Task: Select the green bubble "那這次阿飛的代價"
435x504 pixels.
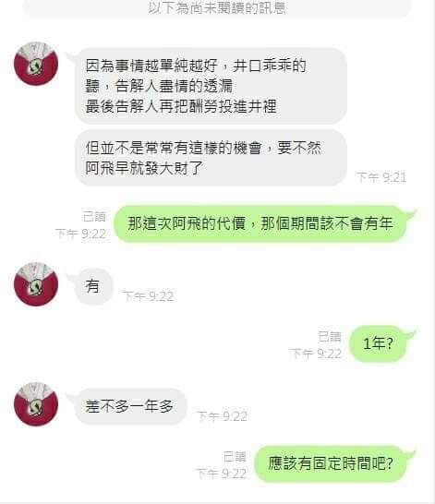Action: (260, 223)
